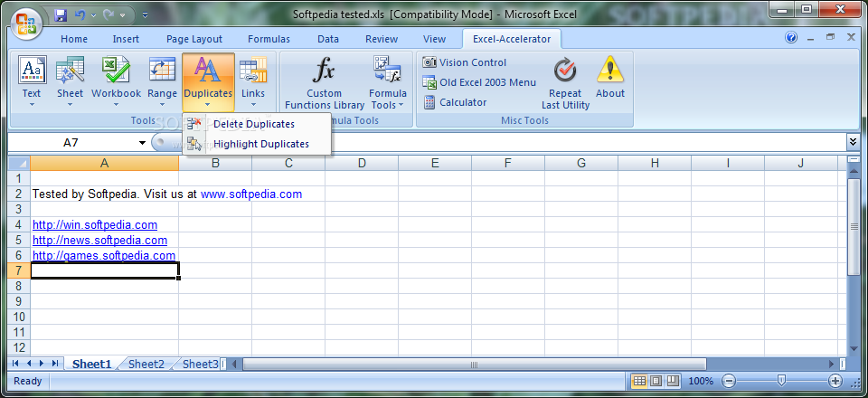This screenshot has width=868, height=398.
Task: Open the Review tab
Action: [x=382, y=39]
